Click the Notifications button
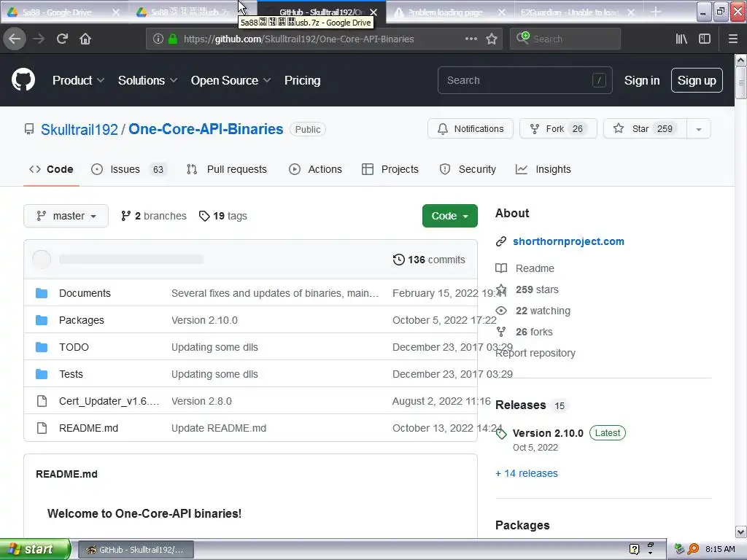The width and height of the screenshot is (747, 560). [471, 129]
